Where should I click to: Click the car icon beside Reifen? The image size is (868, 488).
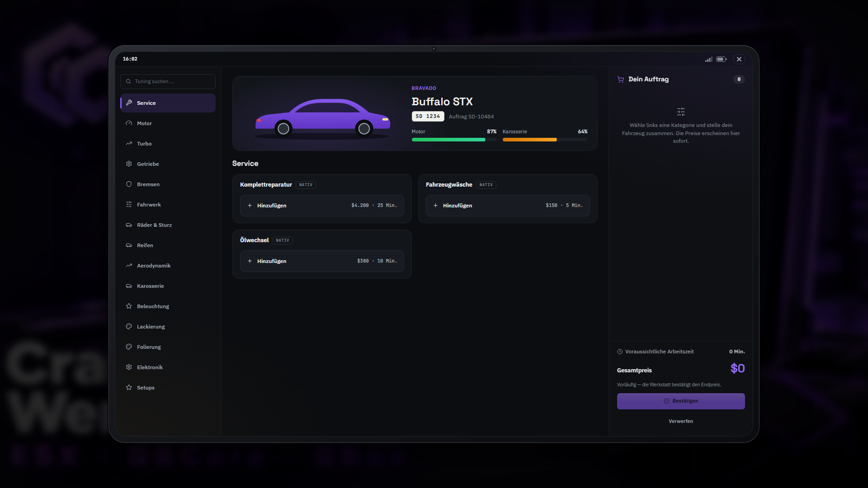tap(129, 245)
